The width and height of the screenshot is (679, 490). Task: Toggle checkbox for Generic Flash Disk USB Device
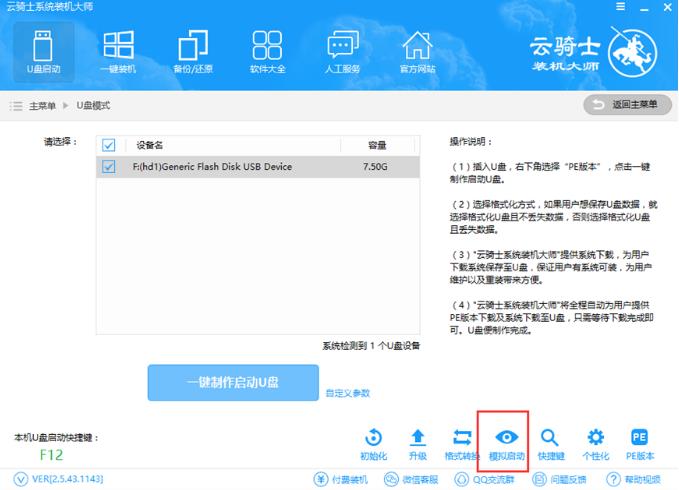pos(108,167)
